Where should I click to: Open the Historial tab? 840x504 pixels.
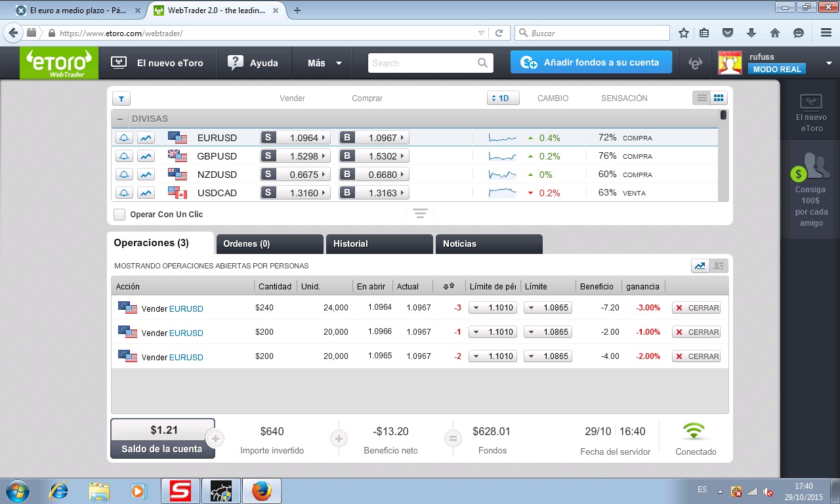click(x=379, y=244)
